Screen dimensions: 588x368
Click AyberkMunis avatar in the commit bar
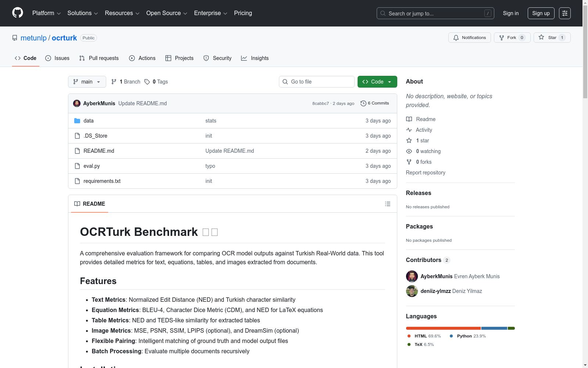(x=77, y=103)
